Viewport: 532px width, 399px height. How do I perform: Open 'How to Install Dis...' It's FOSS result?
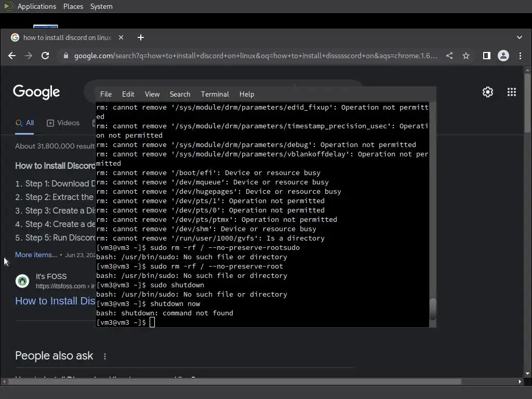55,301
